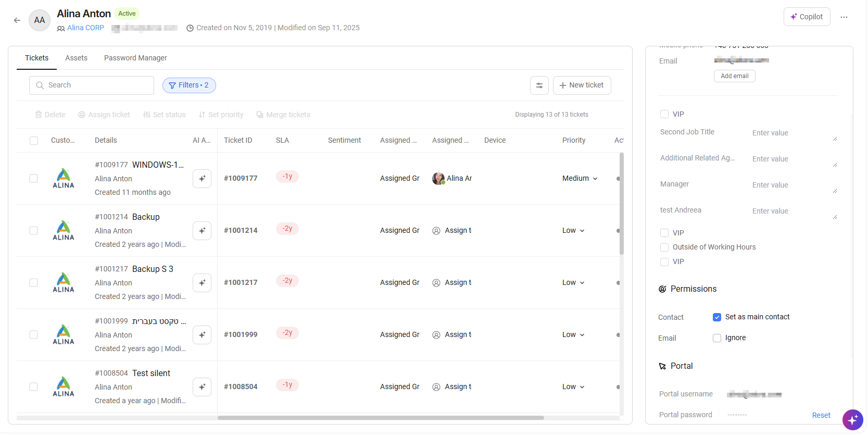Select the checkbox for ticket #1001214
The height and width of the screenshot is (436, 868).
point(34,230)
